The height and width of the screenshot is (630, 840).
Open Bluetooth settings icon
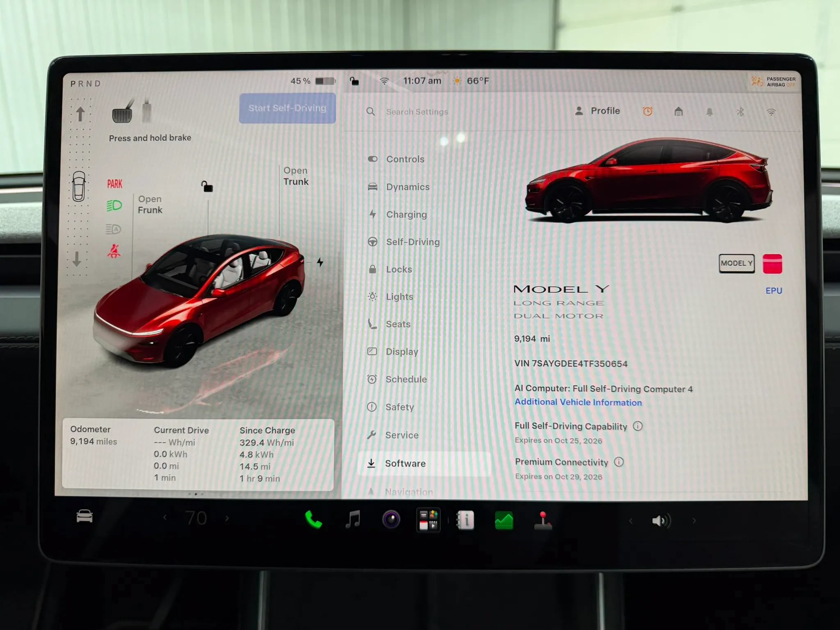tap(740, 112)
